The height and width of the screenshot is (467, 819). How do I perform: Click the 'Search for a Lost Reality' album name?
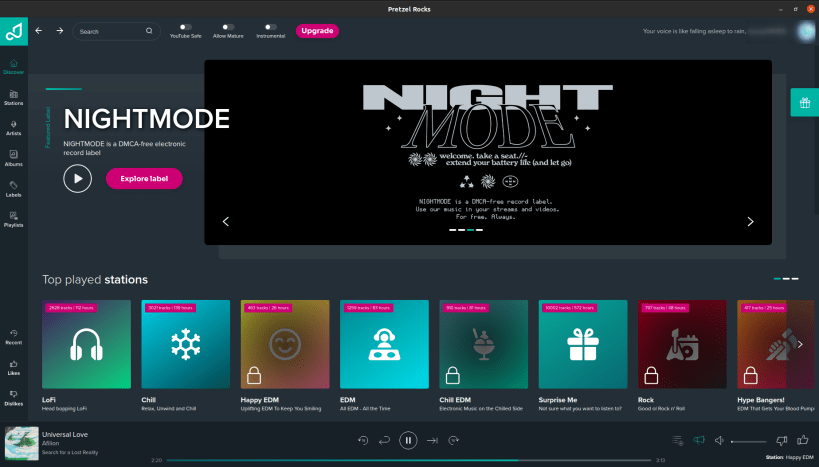click(x=69, y=452)
